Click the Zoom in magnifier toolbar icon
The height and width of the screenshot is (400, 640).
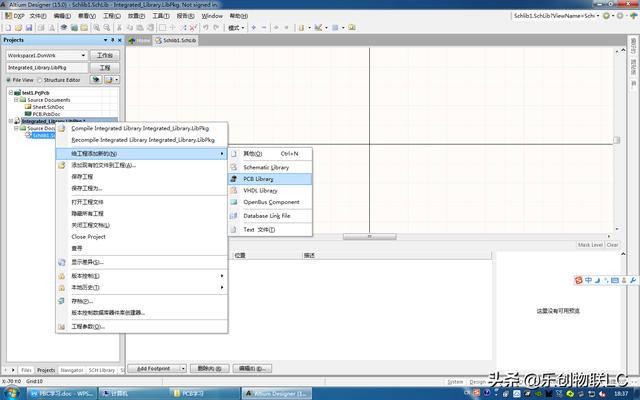pyautogui.click(x=96, y=28)
